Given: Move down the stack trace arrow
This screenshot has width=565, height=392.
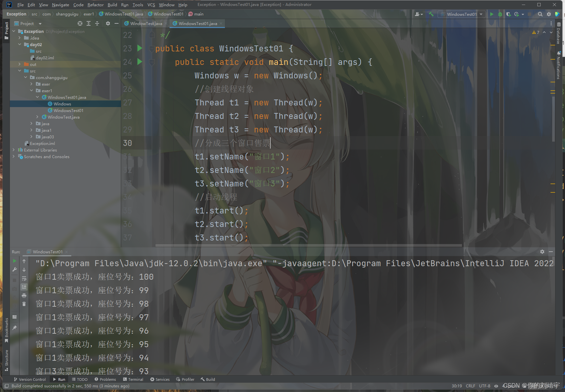Looking at the screenshot, I should 24,269.
